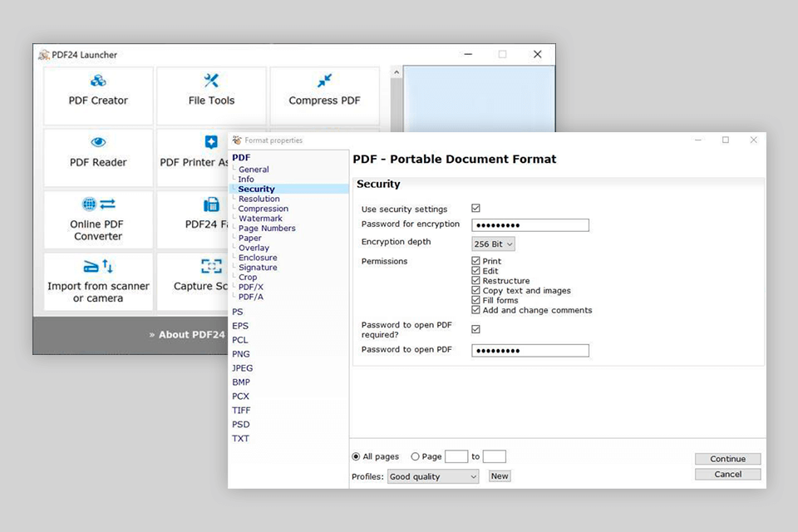This screenshot has width=798, height=532.
Task: Open Page Numbers settings
Action: pos(267,228)
